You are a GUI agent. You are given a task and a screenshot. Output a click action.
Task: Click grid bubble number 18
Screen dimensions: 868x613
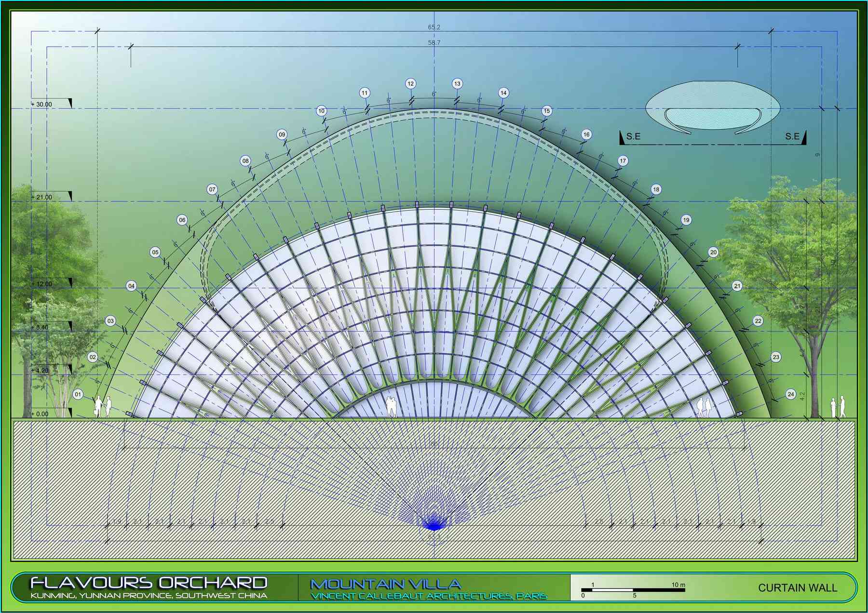[x=656, y=189]
